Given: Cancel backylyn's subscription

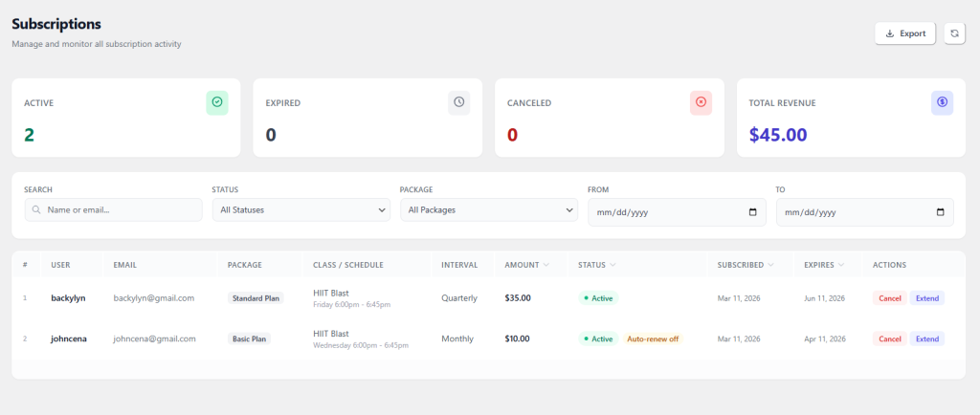Looking at the screenshot, I should (x=889, y=298).
